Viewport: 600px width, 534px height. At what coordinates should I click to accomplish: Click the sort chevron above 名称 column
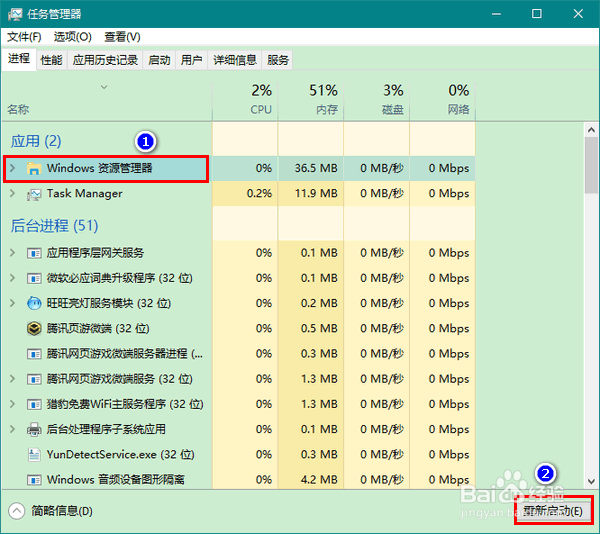104,87
